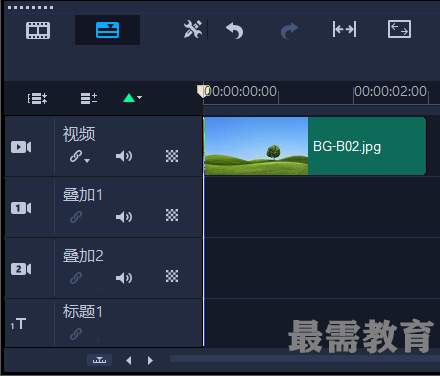Click the horizontal timeline scrollbar
440x376 pixels.
coord(305,359)
